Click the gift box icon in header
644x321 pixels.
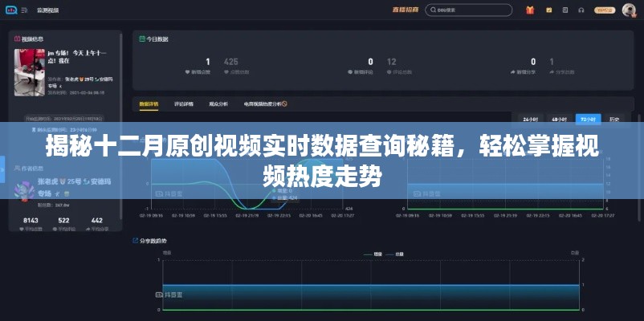pos(529,10)
